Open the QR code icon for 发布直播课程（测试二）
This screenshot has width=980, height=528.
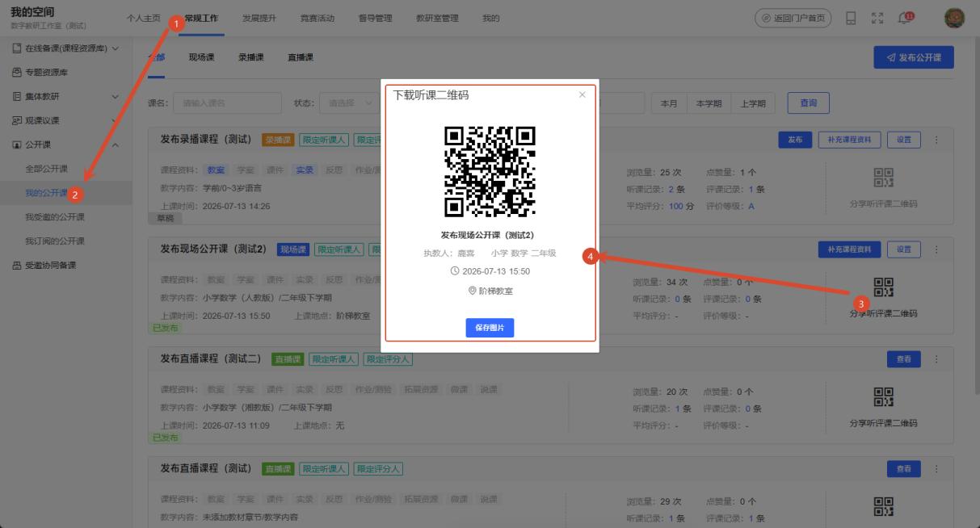(884, 398)
